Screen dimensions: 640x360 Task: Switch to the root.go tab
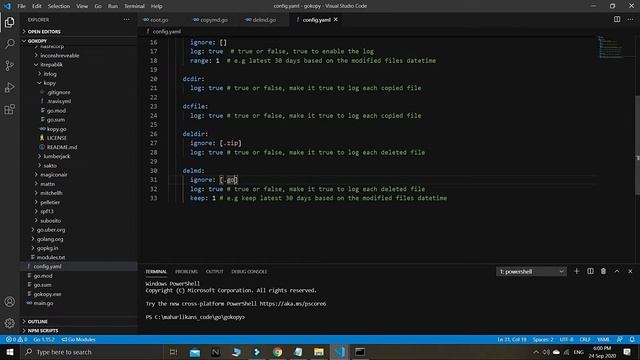tap(159, 20)
